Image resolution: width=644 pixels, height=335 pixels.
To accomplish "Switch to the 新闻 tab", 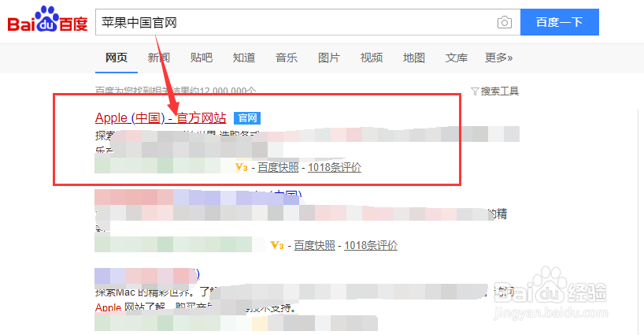I will (x=159, y=58).
